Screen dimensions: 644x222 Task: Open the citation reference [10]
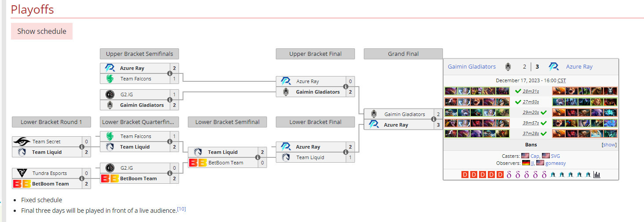(x=181, y=209)
